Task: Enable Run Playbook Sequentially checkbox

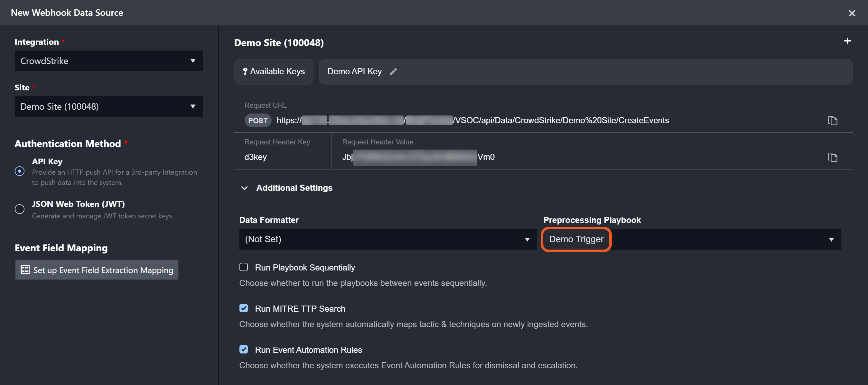Action: coord(244,267)
